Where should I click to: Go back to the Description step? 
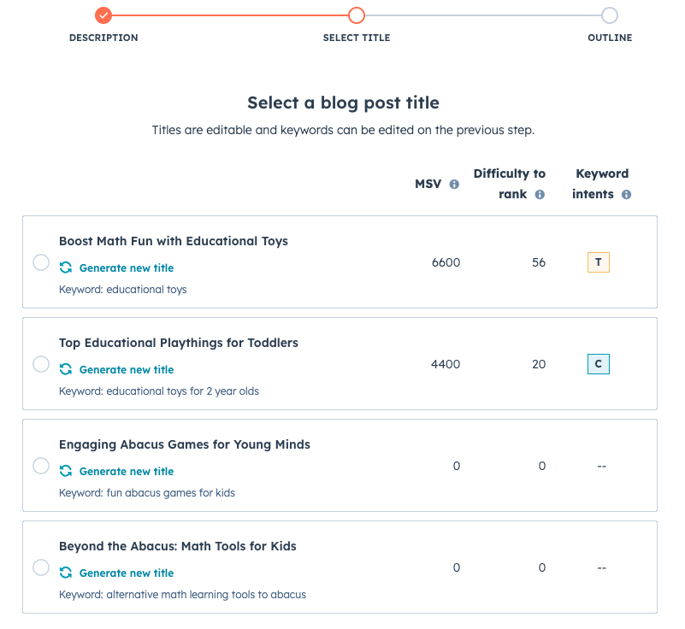click(104, 15)
